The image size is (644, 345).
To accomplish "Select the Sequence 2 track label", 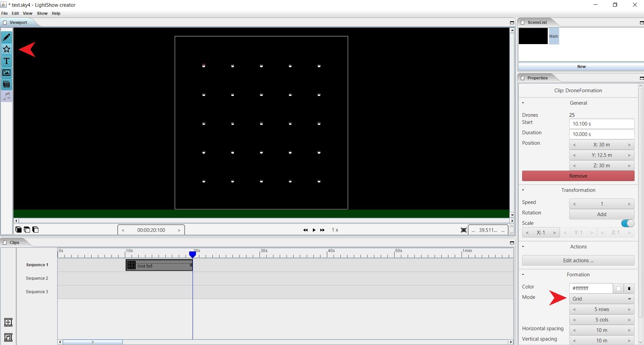I will pos(37,278).
